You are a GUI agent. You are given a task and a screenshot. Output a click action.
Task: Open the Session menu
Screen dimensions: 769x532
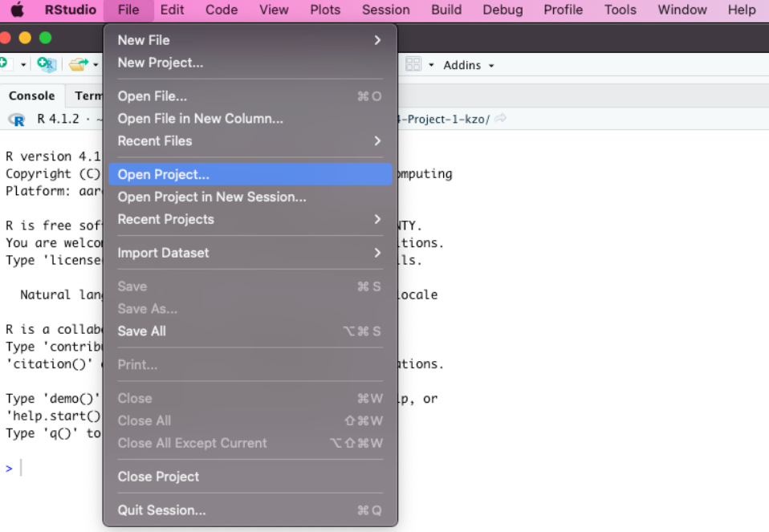click(385, 10)
